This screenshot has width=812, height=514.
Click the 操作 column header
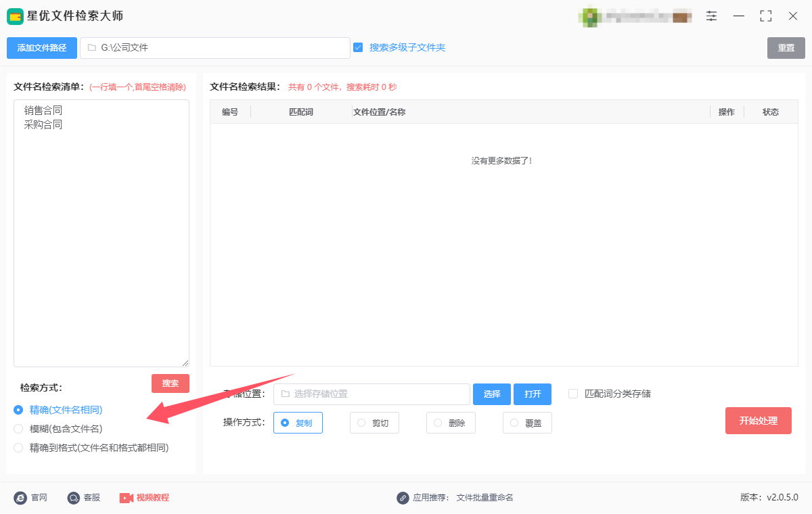tap(727, 112)
